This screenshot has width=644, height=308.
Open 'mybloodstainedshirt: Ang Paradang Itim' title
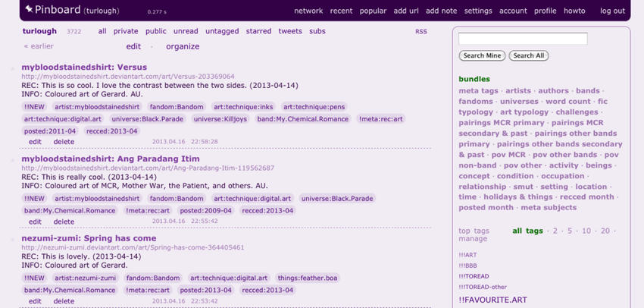111,159
